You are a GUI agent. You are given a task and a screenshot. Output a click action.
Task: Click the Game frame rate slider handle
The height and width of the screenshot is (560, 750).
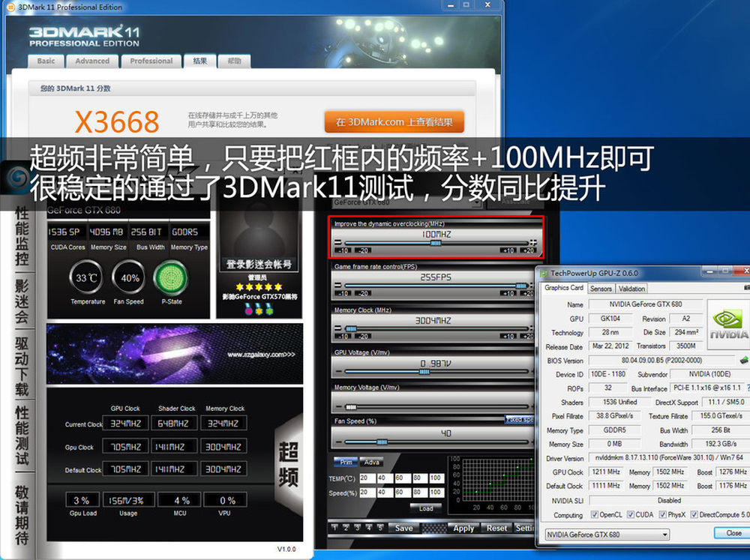pos(521,286)
